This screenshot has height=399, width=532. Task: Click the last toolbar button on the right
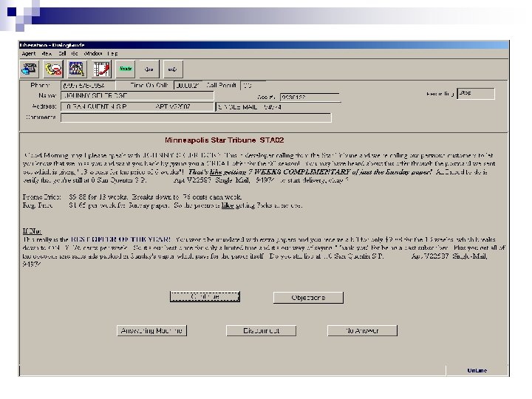click(x=173, y=69)
